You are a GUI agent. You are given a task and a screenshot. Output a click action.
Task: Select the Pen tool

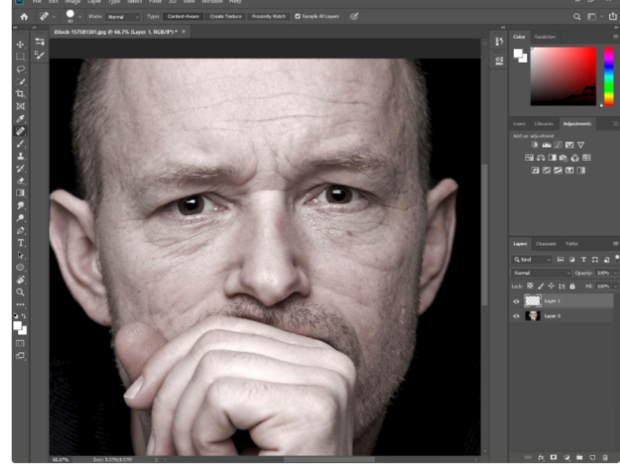click(x=21, y=230)
